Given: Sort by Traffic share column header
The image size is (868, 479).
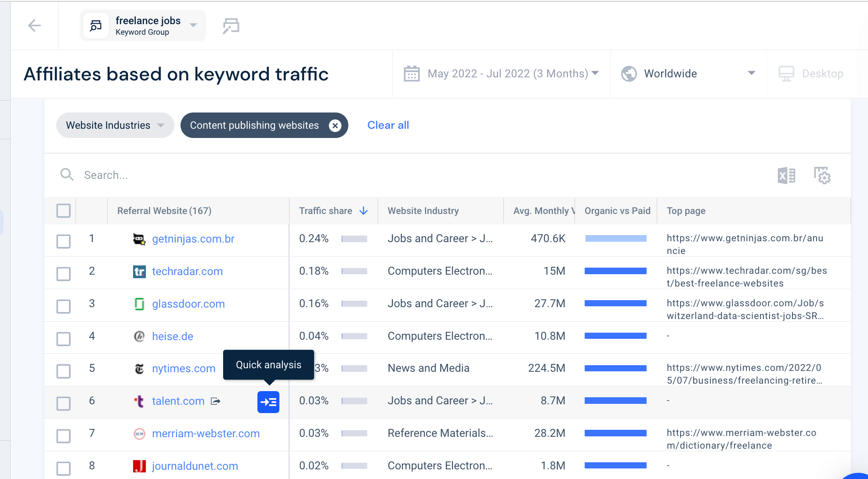Looking at the screenshot, I should (325, 211).
